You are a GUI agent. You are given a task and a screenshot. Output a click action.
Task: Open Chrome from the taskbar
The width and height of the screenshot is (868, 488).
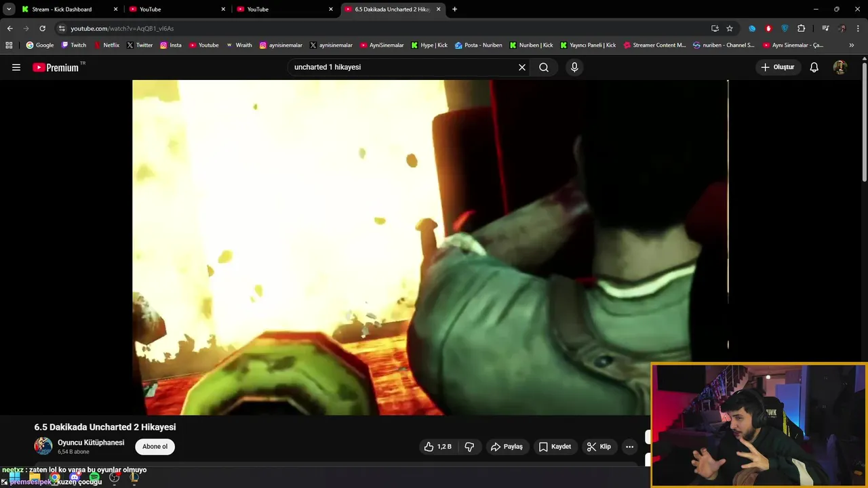55,478
